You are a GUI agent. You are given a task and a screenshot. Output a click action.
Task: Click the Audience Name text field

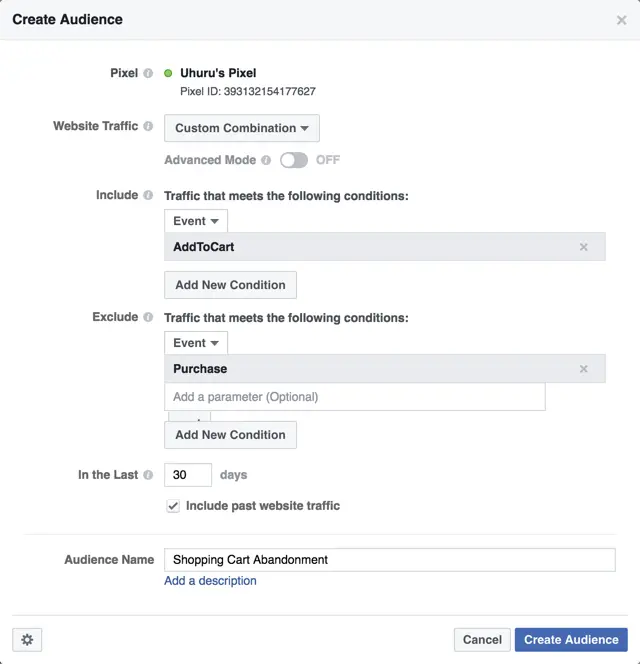[389, 560]
